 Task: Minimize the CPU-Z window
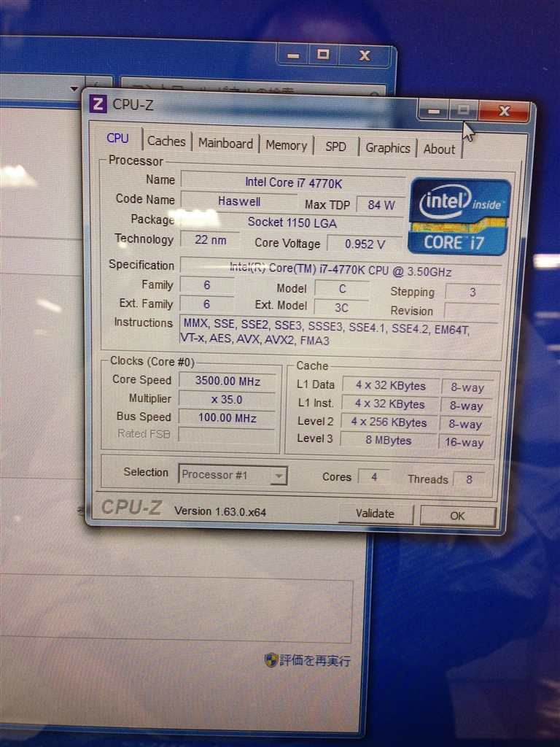pyautogui.click(x=433, y=111)
